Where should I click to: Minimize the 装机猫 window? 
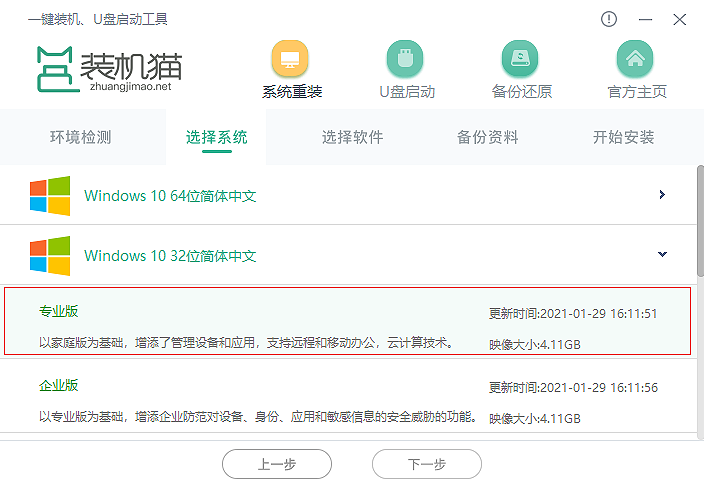pos(645,19)
